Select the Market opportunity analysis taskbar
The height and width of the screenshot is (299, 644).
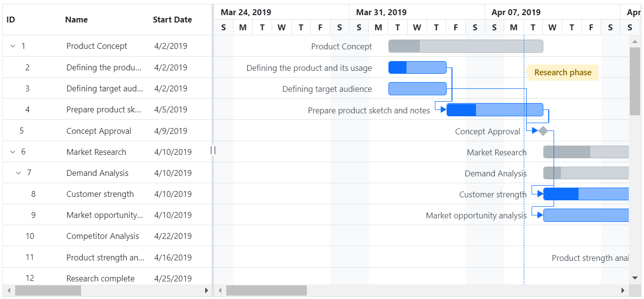586,215
